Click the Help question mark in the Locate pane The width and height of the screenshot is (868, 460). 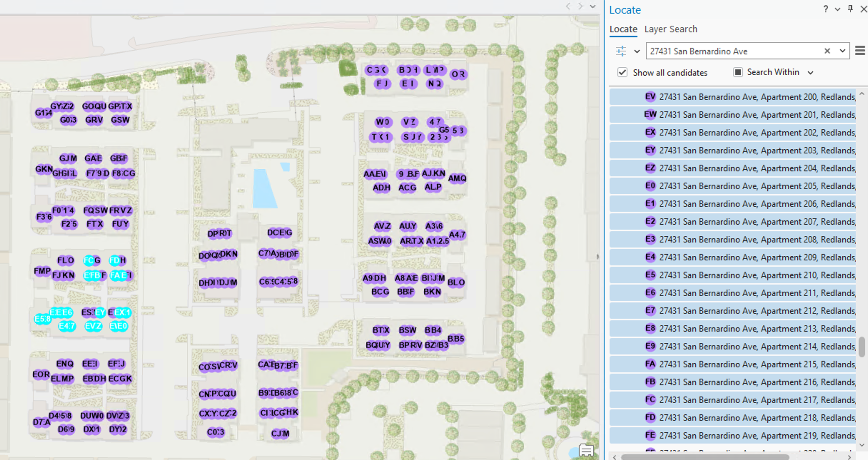(825, 9)
